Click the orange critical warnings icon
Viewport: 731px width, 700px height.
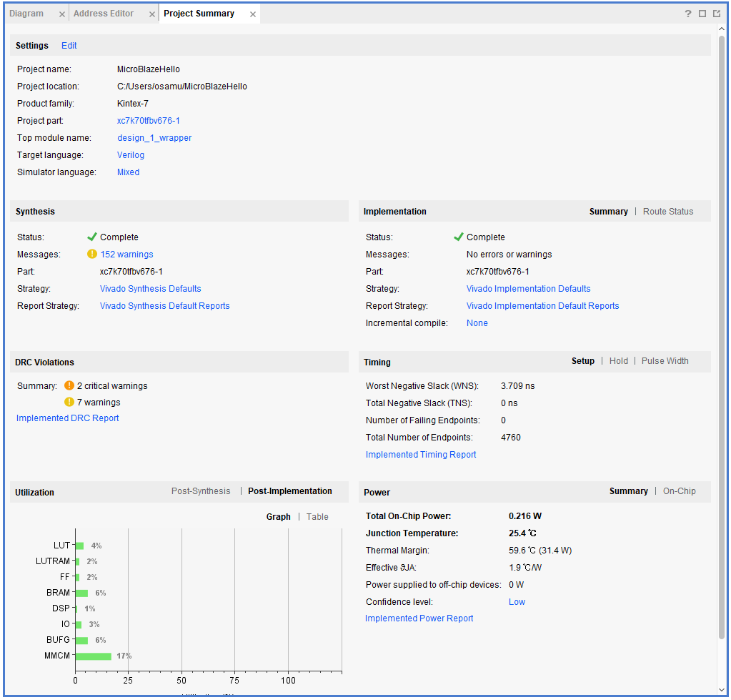click(x=69, y=385)
